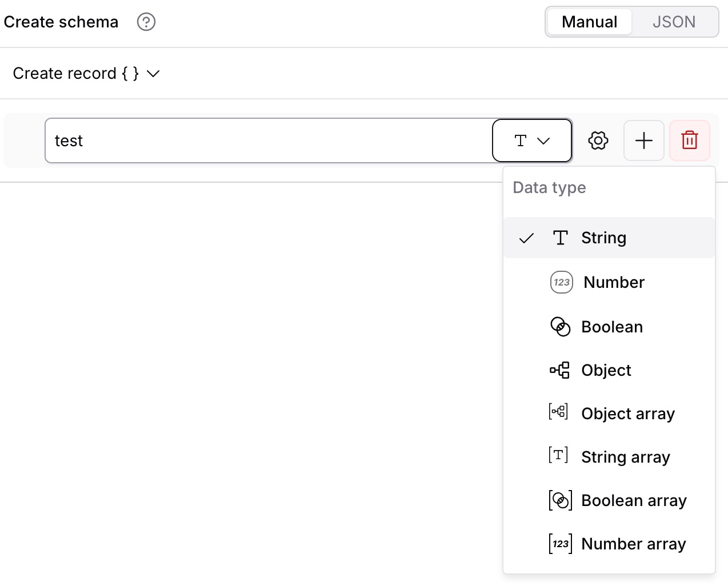Select Number array data type

pyautogui.click(x=609, y=544)
